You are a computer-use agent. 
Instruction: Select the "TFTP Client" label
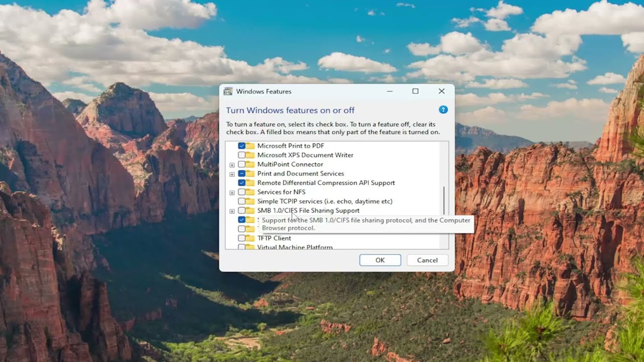[x=274, y=238]
